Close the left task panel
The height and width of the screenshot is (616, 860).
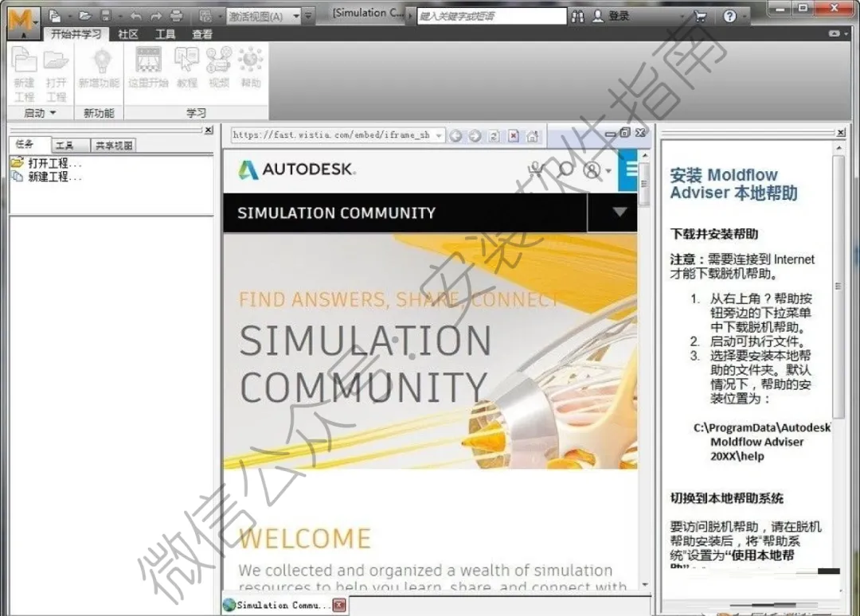[209, 131]
